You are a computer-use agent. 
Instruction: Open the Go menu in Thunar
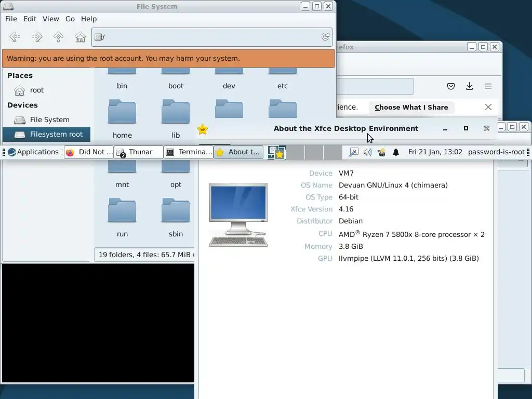tap(70, 19)
